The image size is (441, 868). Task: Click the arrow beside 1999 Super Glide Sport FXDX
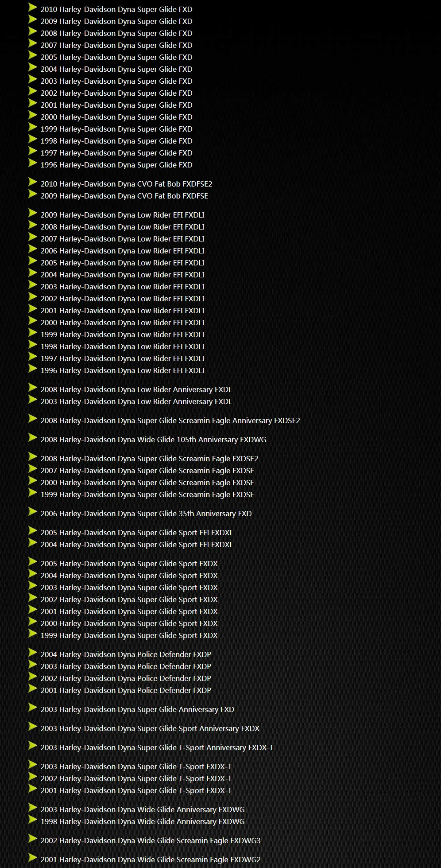tap(33, 633)
